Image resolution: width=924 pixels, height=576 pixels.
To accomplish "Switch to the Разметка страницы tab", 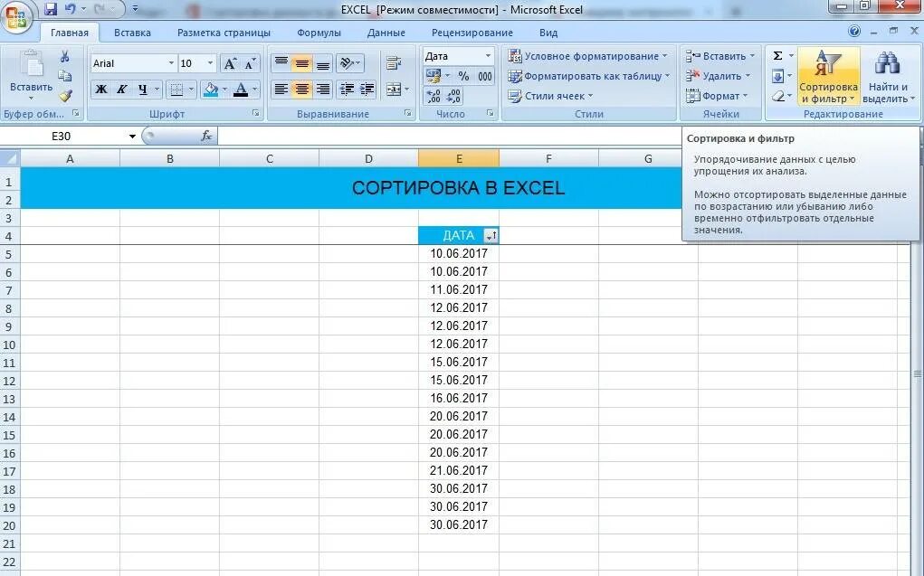I will tap(224, 33).
